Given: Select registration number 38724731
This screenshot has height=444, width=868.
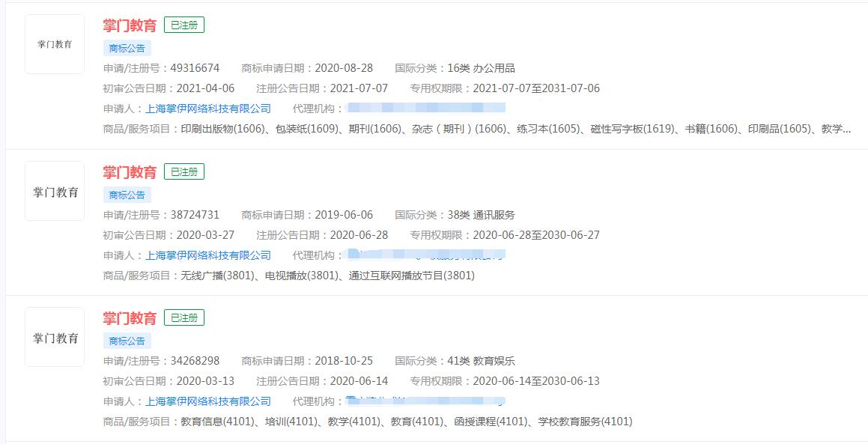Looking at the screenshot, I should coord(195,215).
